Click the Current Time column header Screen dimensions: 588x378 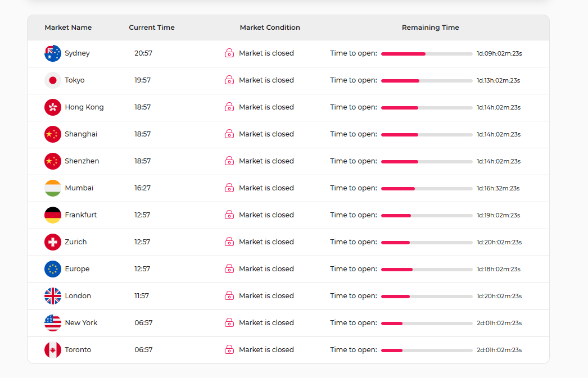(x=152, y=28)
